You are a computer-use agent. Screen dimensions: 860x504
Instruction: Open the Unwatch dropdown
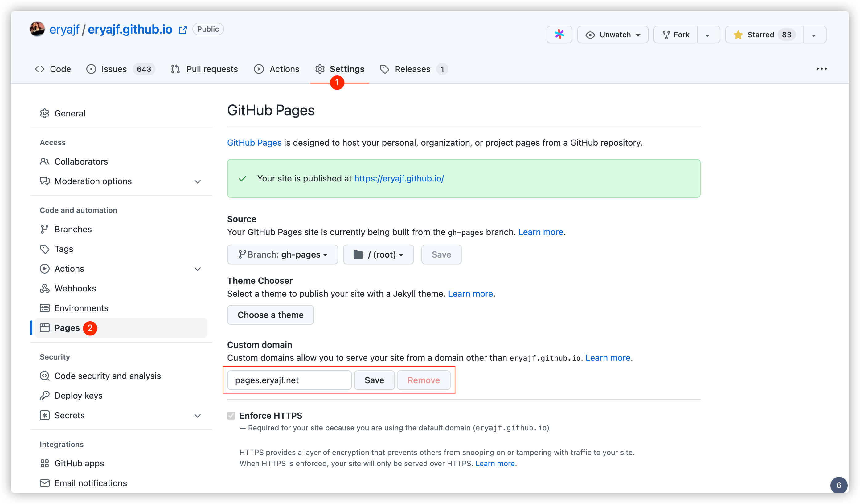point(613,35)
